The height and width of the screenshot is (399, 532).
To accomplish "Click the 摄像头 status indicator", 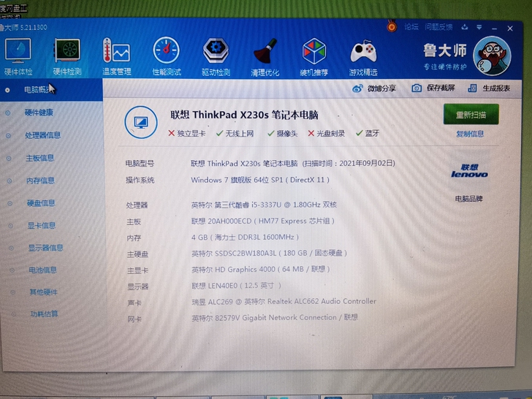I will (282, 133).
